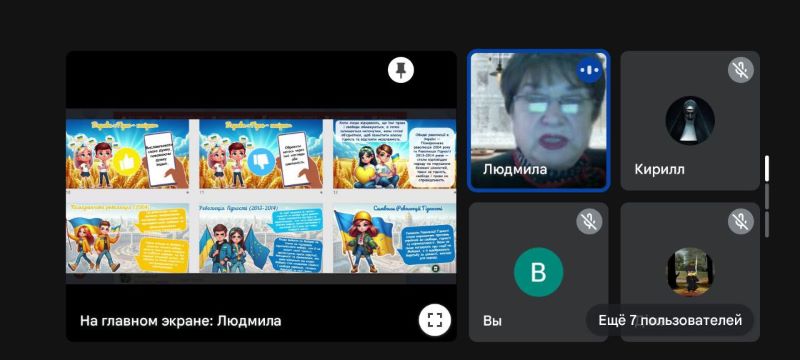Image resolution: width=800 pixels, height=360 pixels.
Task: Click the gray scrollbar segment below the white thumb
Action: click(x=766, y=196)
